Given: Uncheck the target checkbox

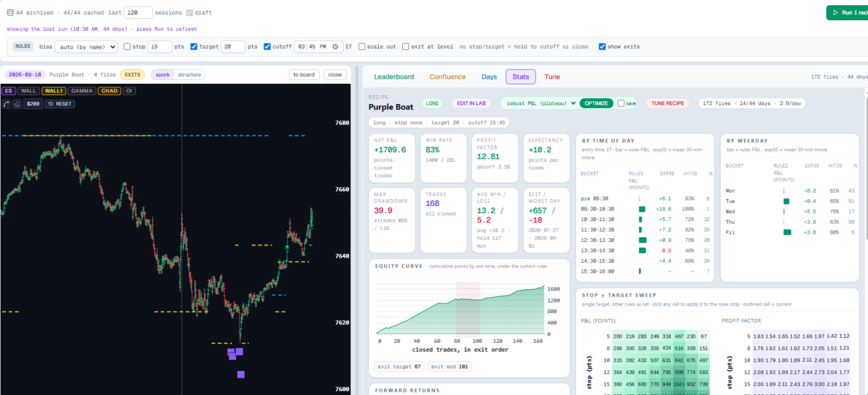Looking at the screenshot, I should (194, 47).
